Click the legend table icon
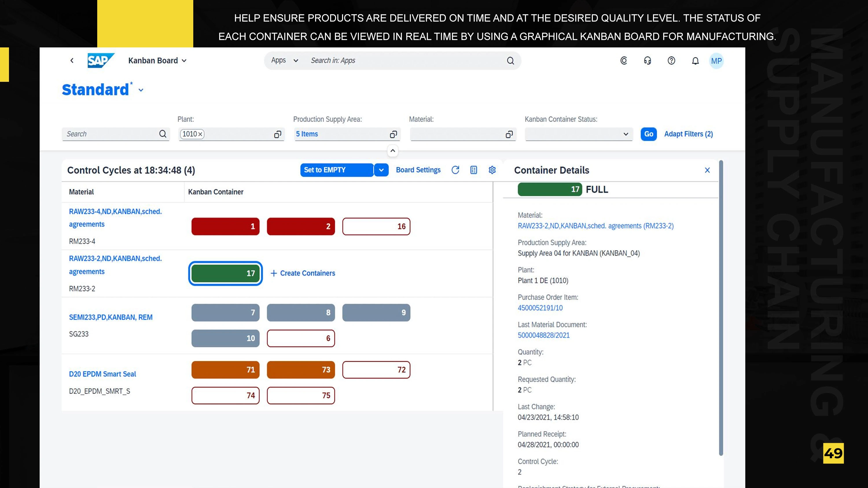Image resolution: width=868 pixels, height=488 pixels. [473, 170]
